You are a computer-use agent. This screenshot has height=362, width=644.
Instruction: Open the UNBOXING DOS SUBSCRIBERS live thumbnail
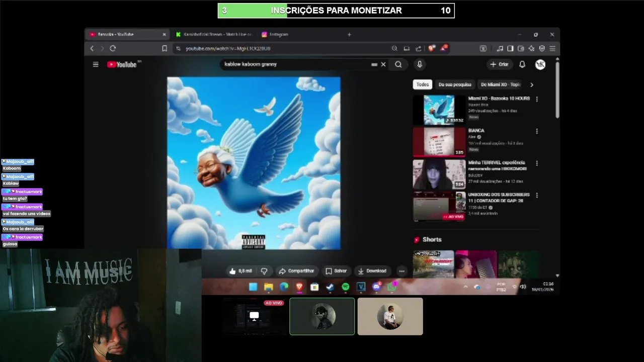pyautogui.click(x=439, y=206)
